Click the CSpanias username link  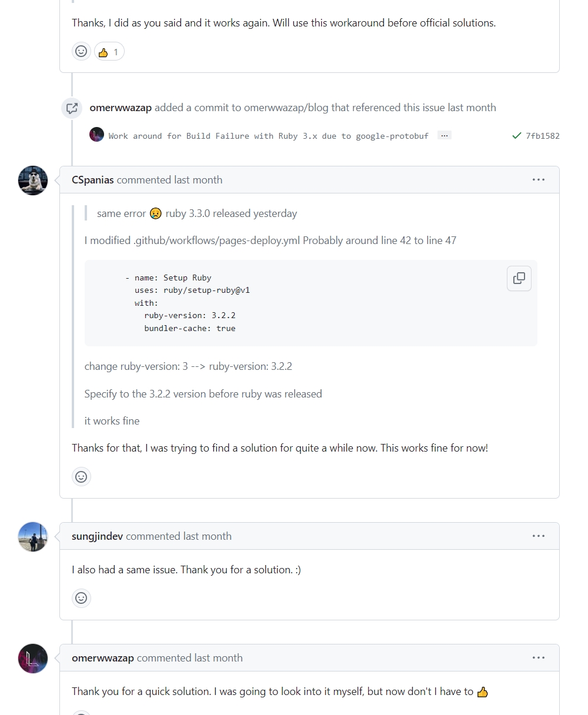[x=93, y=180]
